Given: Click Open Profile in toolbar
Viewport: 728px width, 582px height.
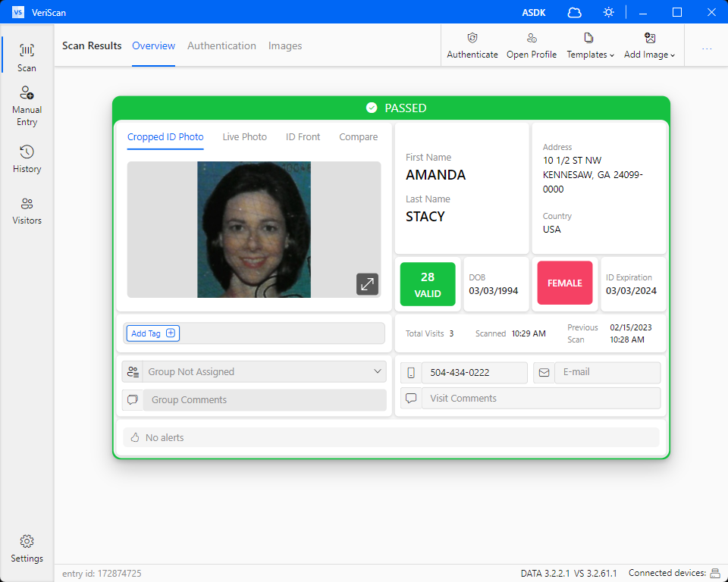Looking at the screenshot, I should pos(532,45).
